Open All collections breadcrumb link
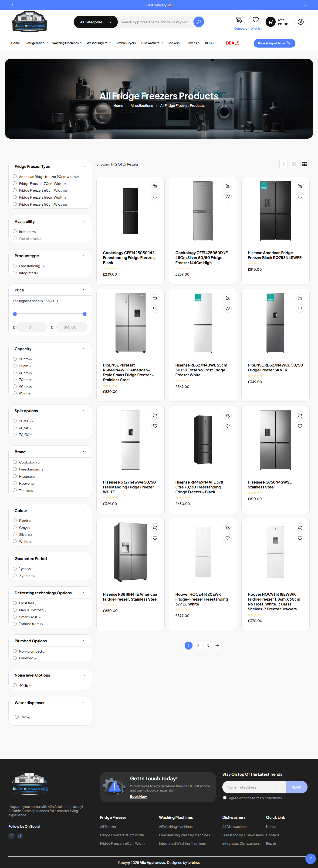Image resolution: width=318 pixels, height=868 pixels. click(141, 105)
